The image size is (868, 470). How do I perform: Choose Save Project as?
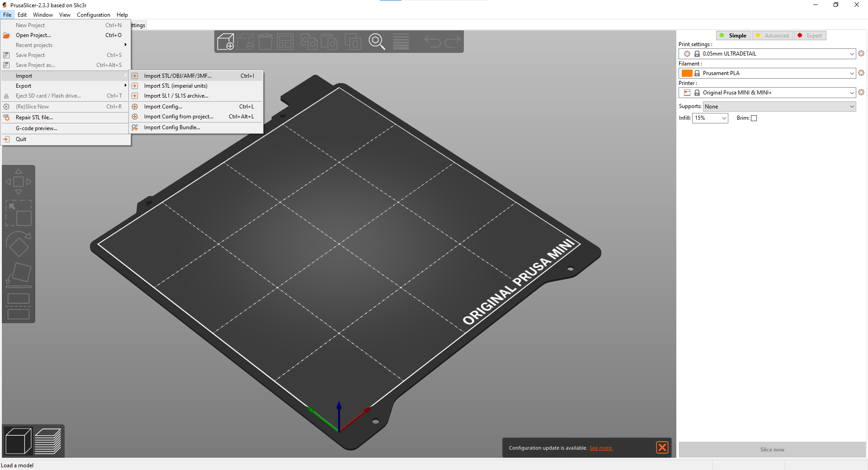point(65,65)
